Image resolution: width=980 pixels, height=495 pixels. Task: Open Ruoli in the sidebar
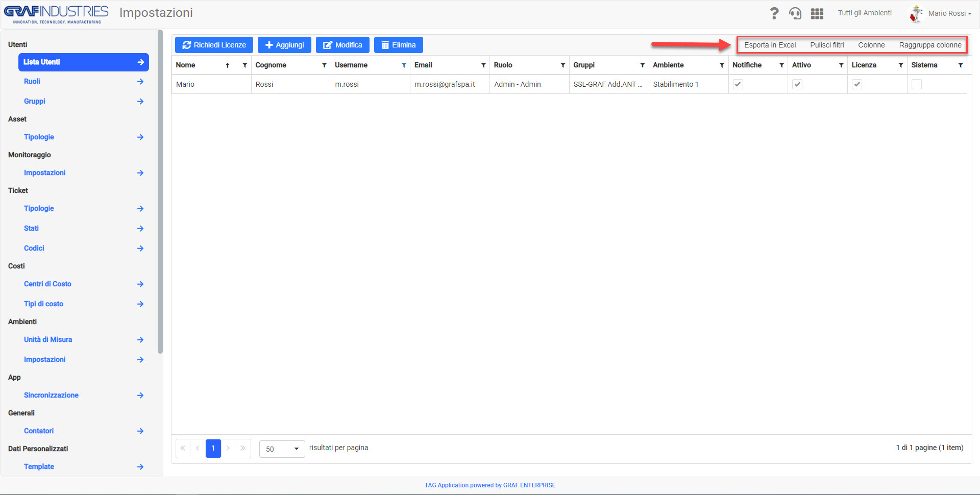pyautogui.click(x=32, y=81)
